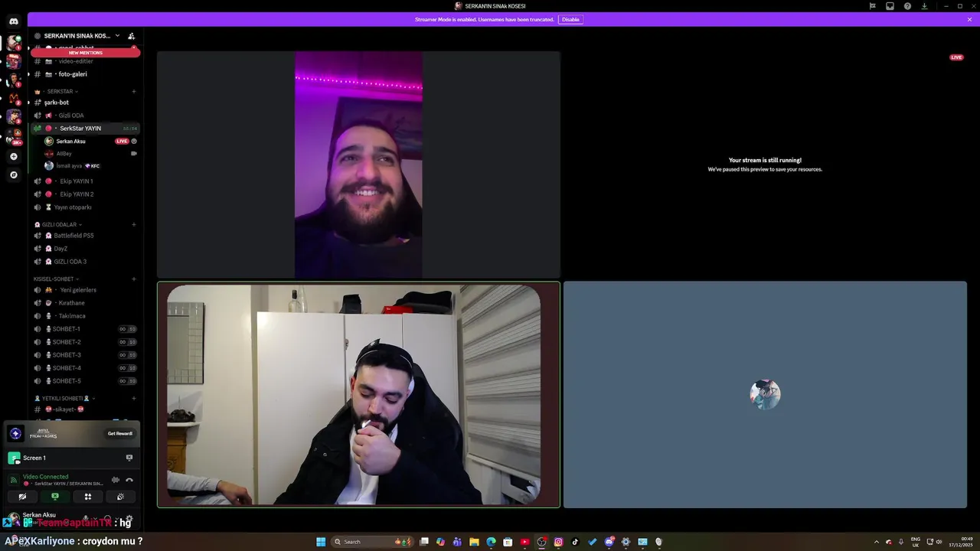The image size is (980, 551).
Task: Toggle headphone deafen in user panel
Action: pyautogui.click(x=107, y=519)
